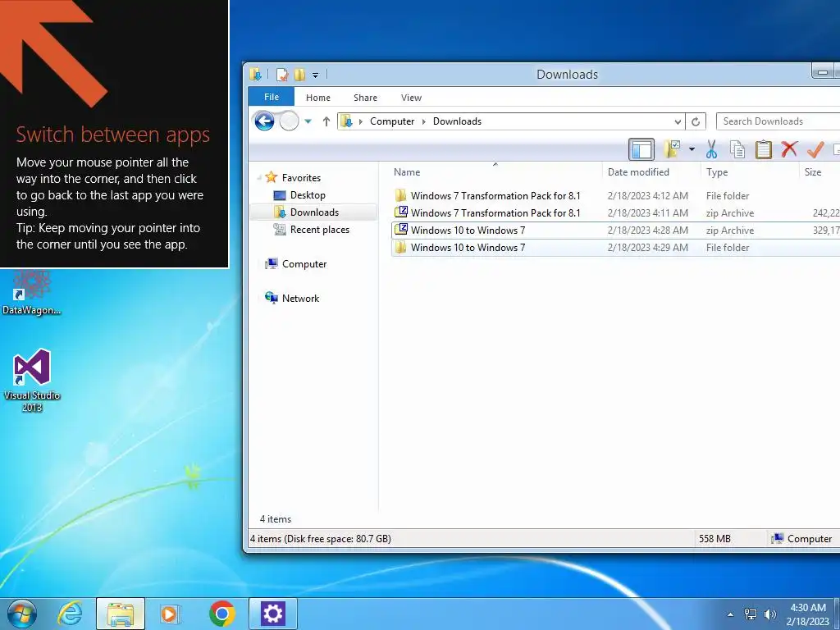Expand the address bar history dropdown
Image resolution: width=840 pixels, height=630 pixels.
pyautogui.click(x=678, y=121)
